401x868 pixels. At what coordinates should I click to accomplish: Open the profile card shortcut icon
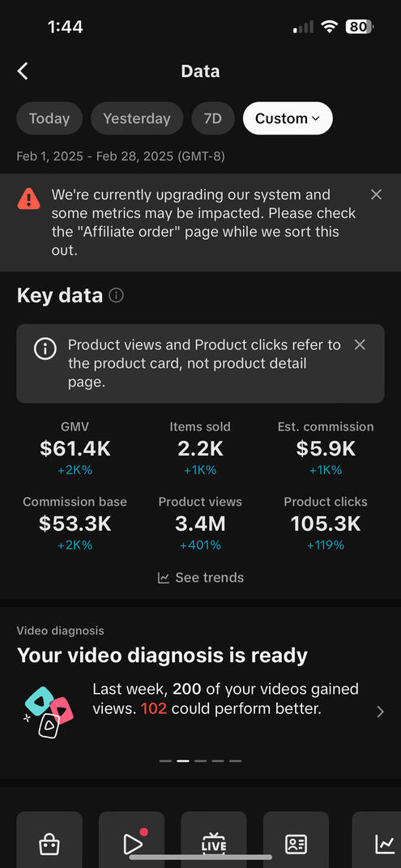[x=296, y=844]
